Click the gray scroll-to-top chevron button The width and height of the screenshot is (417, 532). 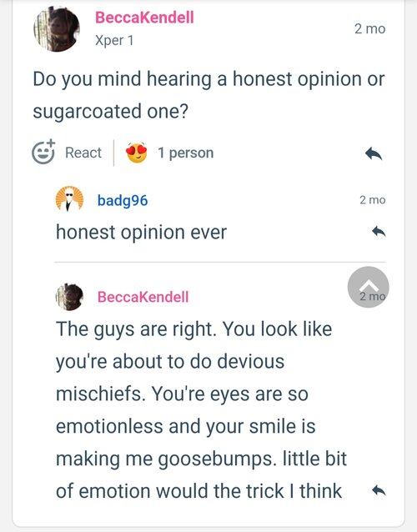[x=368, y=287]
